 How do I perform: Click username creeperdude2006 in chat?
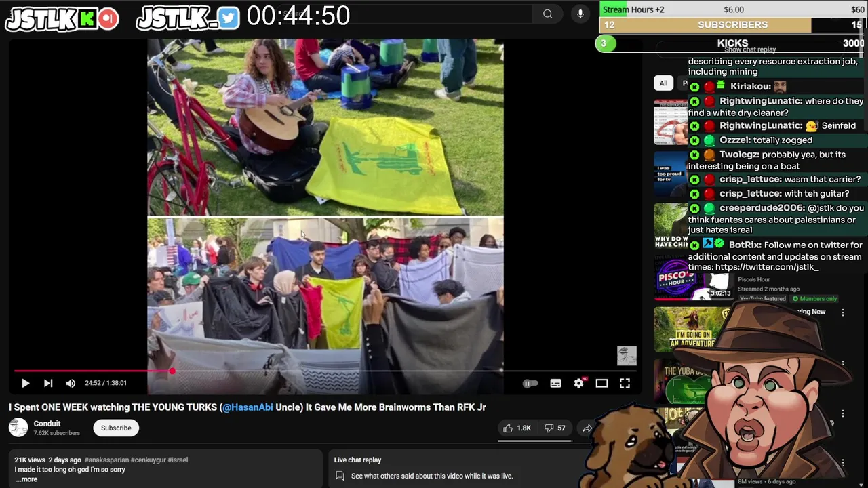point(763,208)
